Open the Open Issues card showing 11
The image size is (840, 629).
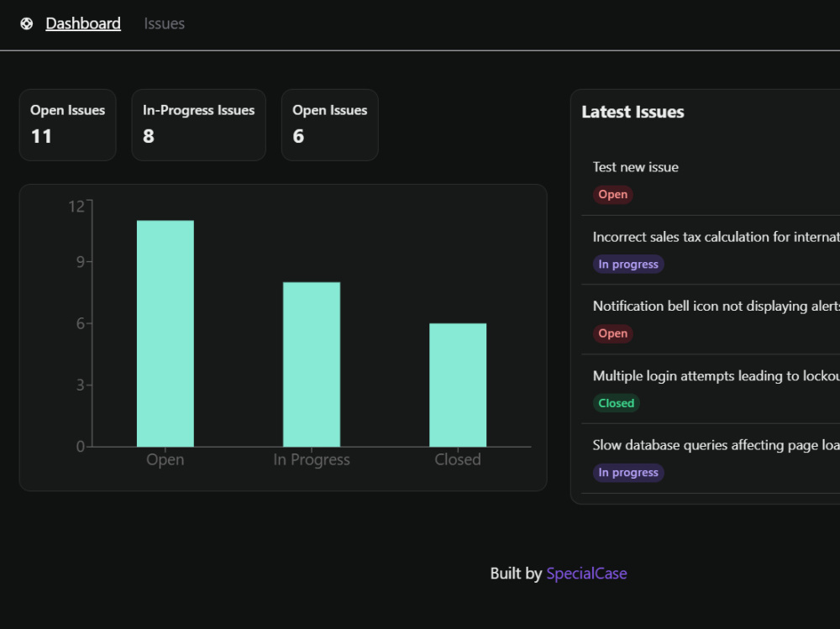coord(67,124)
